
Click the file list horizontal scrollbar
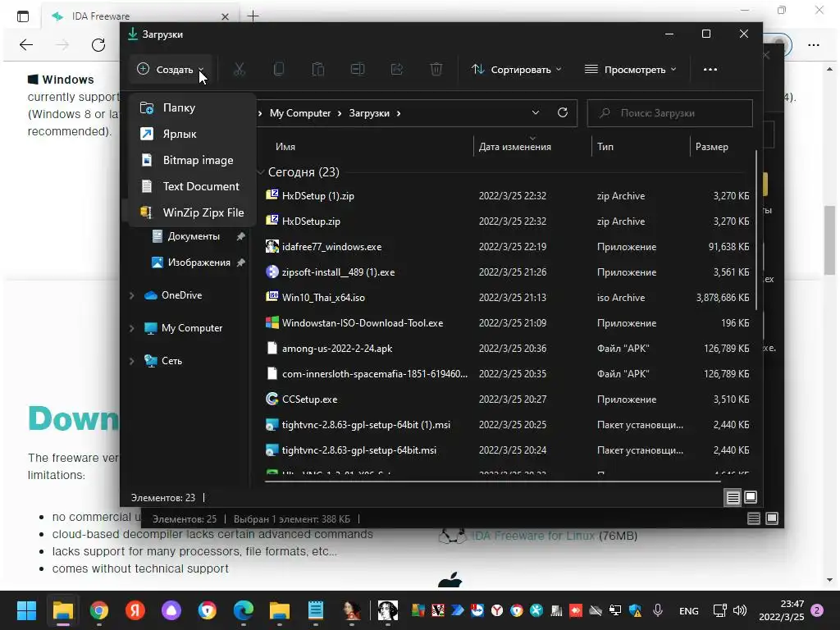(x=492, y=481)
